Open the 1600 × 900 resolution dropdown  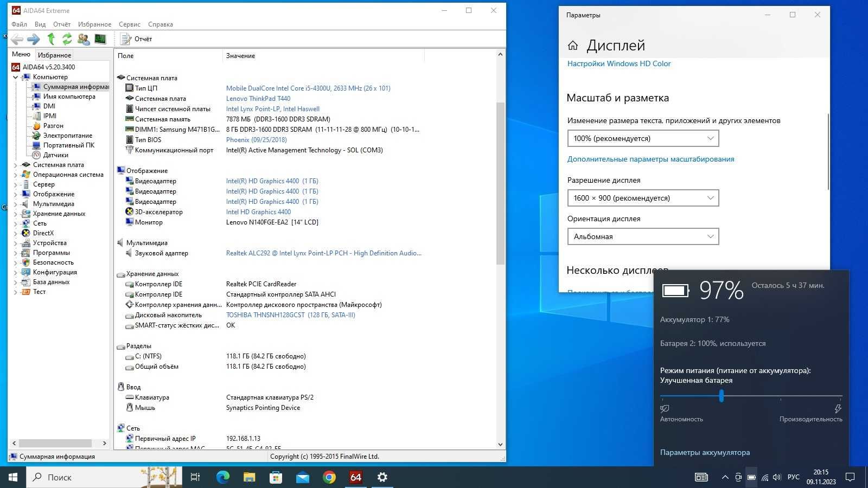(643, 198)
